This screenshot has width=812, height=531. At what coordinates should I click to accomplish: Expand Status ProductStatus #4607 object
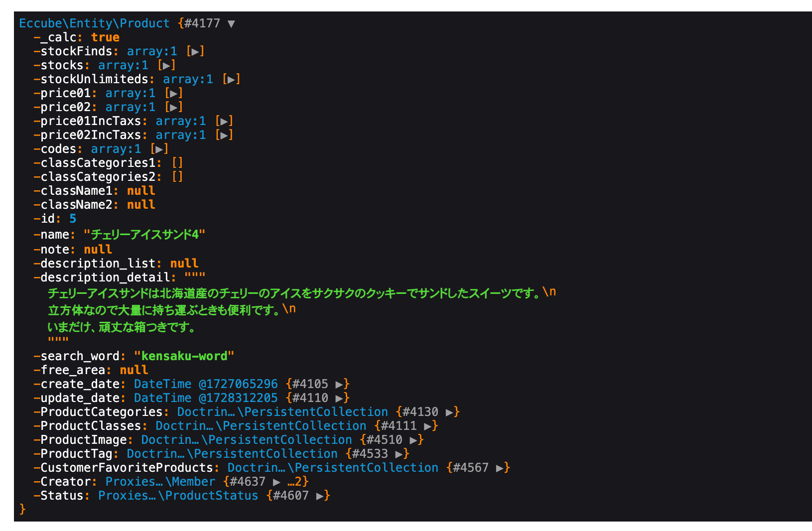[x=320, y=496]
